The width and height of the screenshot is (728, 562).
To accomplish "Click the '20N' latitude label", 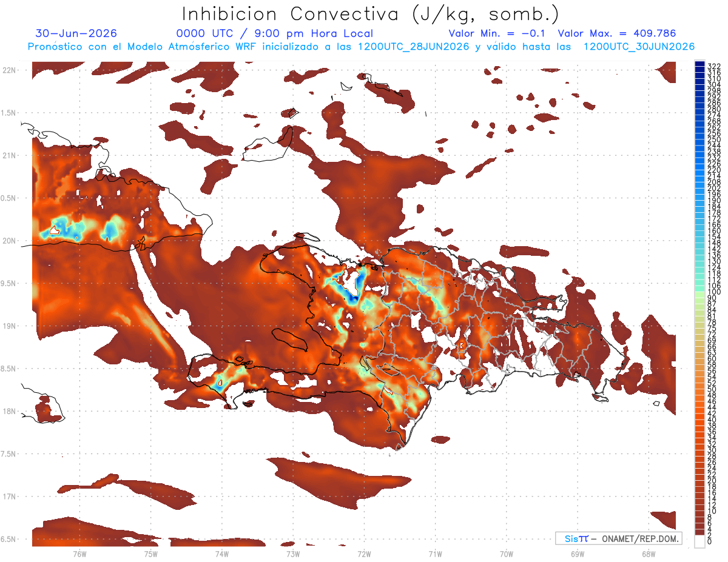I will (x=9, y=241).
